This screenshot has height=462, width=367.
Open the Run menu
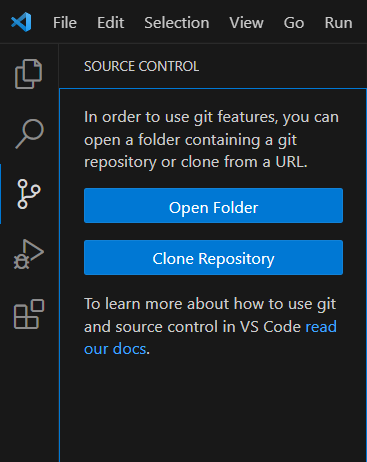338,23
